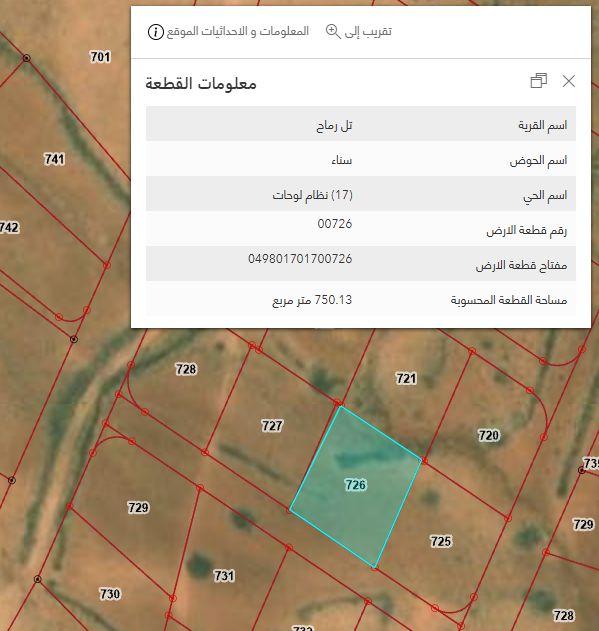Dock the parcel info popup panel

539,81
